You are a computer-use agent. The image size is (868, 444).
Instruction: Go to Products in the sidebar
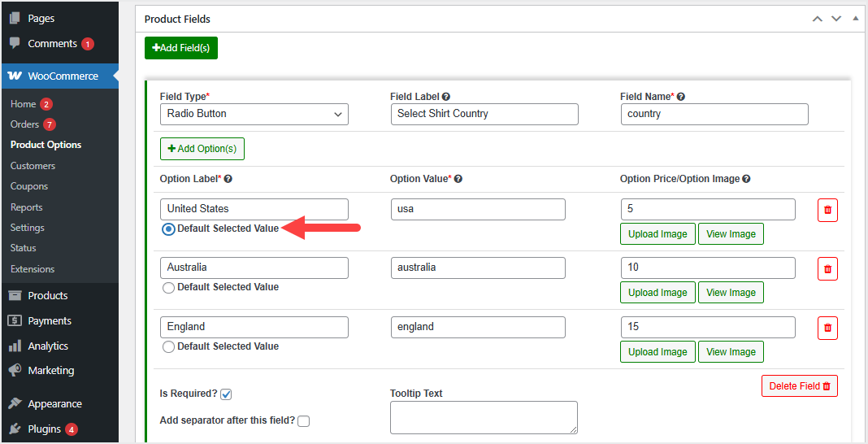coord(47,295)
